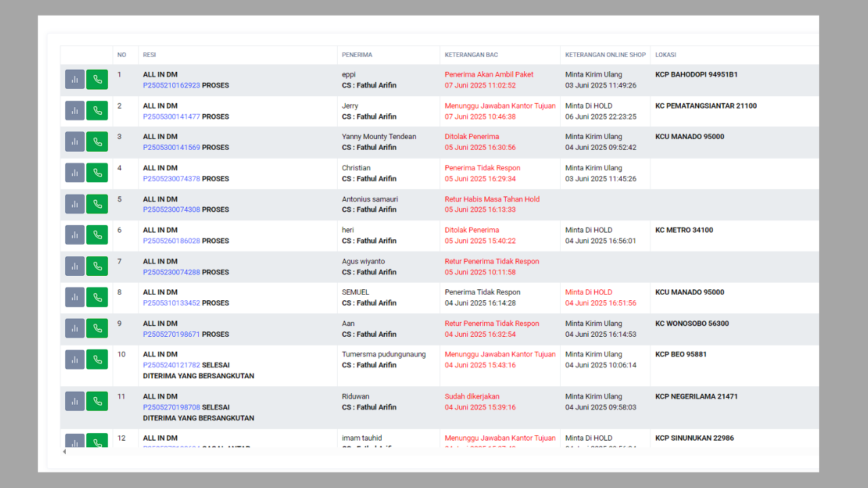868x488 pixels.
Task: Open the chart icon for row 10 Tumersma
Action: [x=75, y=360]
